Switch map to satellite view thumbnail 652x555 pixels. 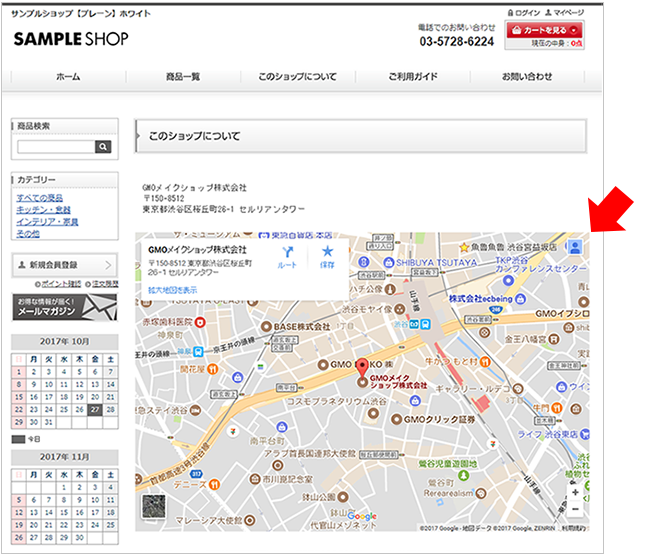point(153,506)
